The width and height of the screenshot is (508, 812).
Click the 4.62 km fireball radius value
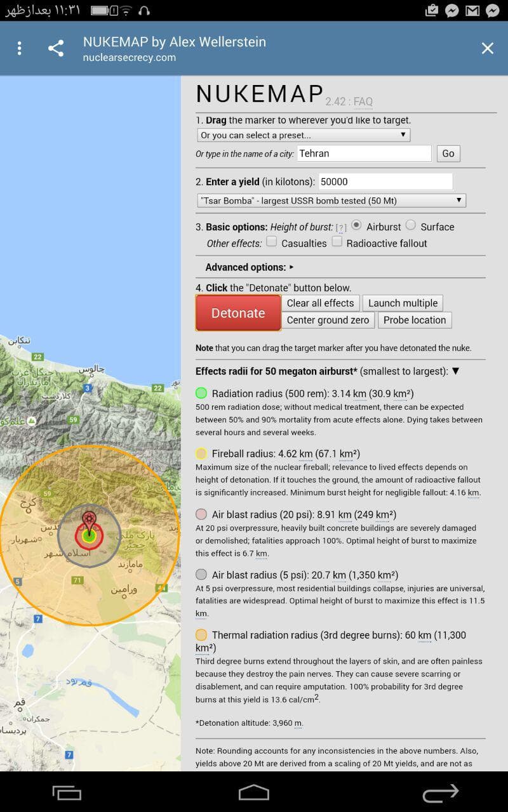tap(295, 454)
